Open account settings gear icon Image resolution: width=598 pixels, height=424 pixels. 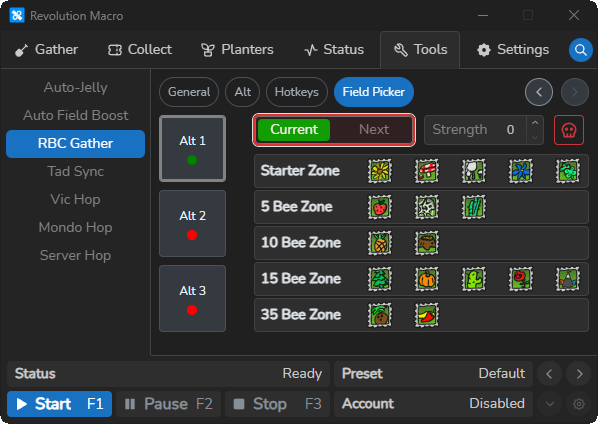point(579,404)
